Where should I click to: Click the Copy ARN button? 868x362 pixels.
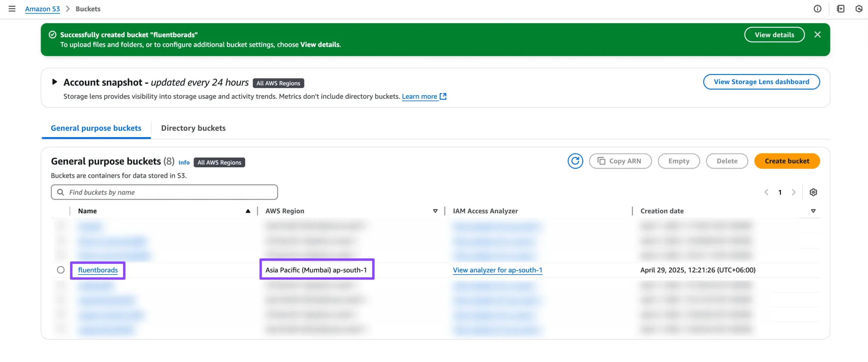point(620,161)
